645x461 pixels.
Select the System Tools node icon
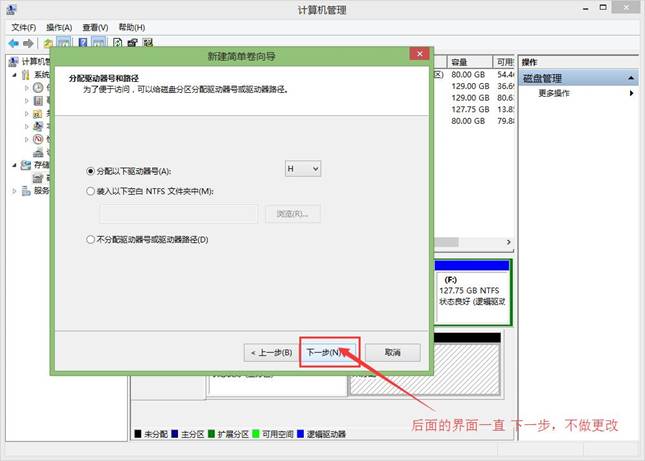(x=26, y=75)
